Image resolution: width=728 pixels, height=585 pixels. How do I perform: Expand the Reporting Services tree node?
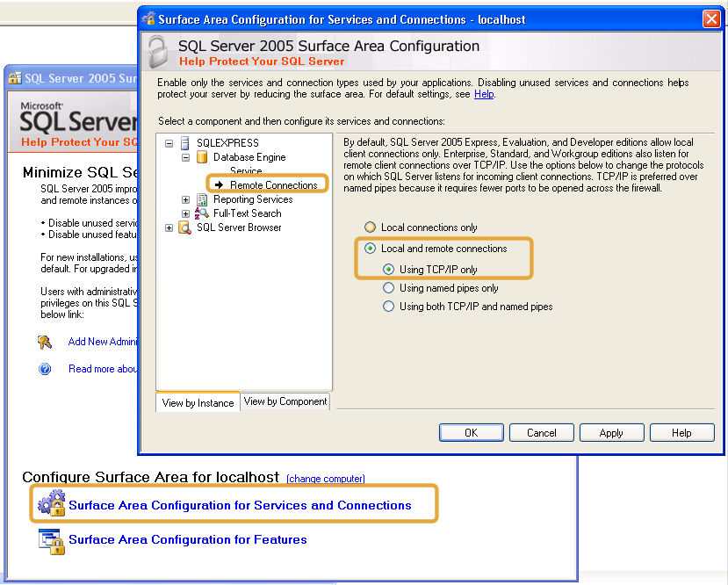click(x=186, y=199)
